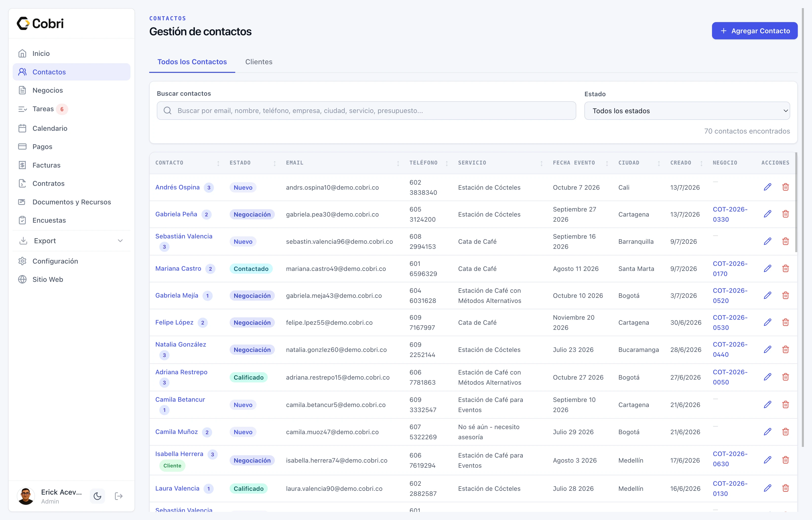Image resolution: width=812 pixels, height=520 pixels.
Task: Edit contact Gabriela Peña
Action: (x=768, y=214)
